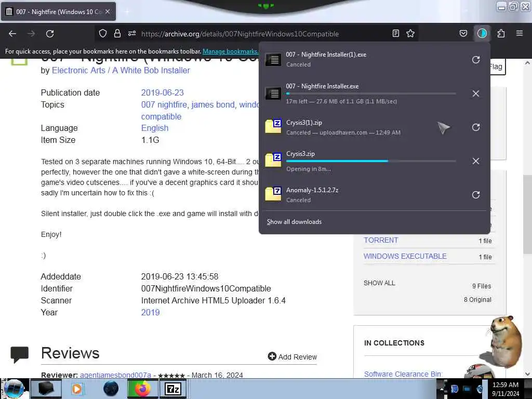532x399 pixels.
Task: Toggle reader view icon
Action: point(395,33)
